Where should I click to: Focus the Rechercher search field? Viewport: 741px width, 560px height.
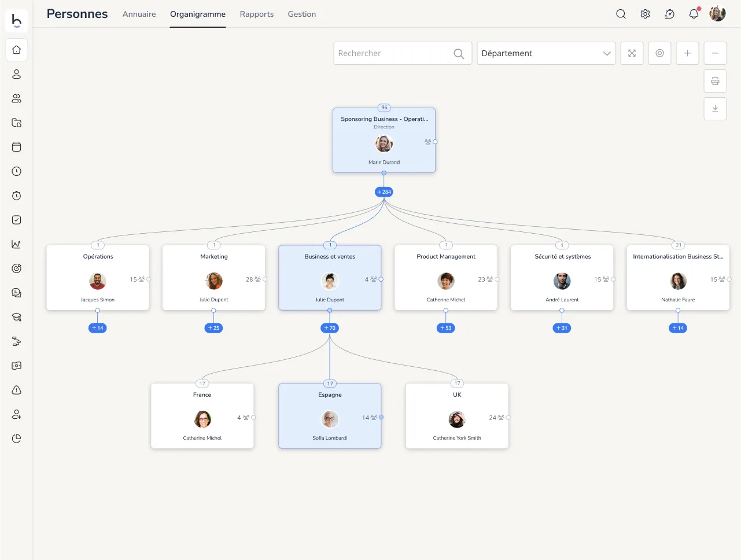click(x=403, y=53)
